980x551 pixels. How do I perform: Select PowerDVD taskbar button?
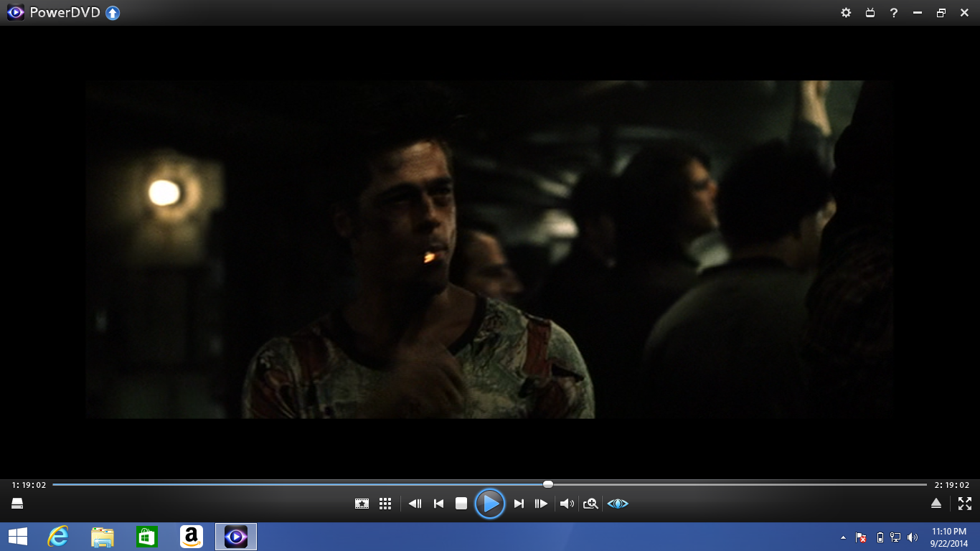click(236, 537)
